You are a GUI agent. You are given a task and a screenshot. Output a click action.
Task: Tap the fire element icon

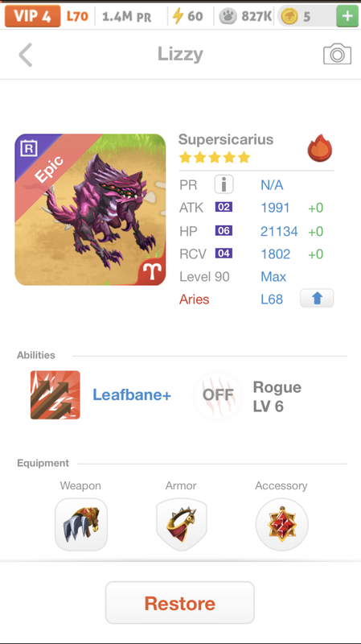pos(320,148)
